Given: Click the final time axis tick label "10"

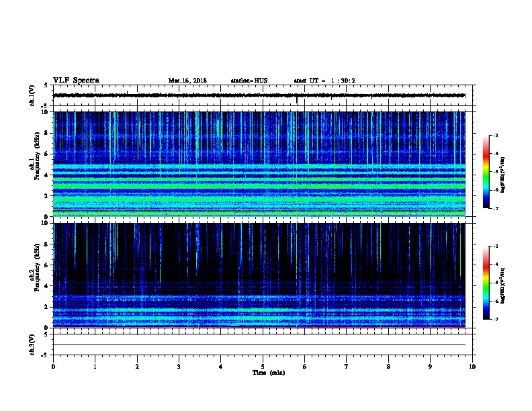Looking at the screenshot, I should tap(472, 367).
